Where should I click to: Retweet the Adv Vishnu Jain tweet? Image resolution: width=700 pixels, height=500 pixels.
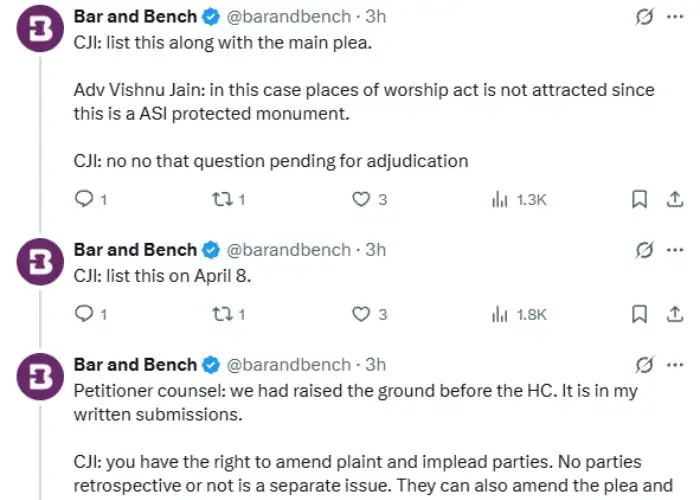(228, 199)
